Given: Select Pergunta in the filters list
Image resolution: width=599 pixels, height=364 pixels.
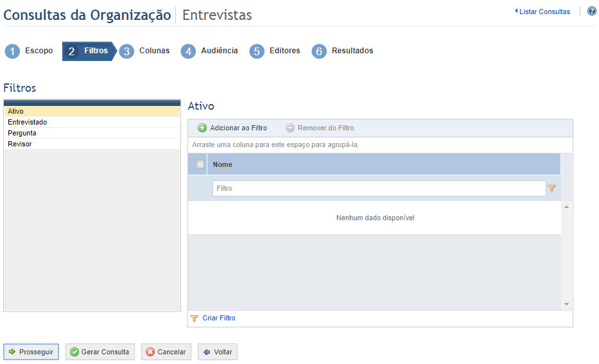Looking at the screenshot, I should 92,133.
